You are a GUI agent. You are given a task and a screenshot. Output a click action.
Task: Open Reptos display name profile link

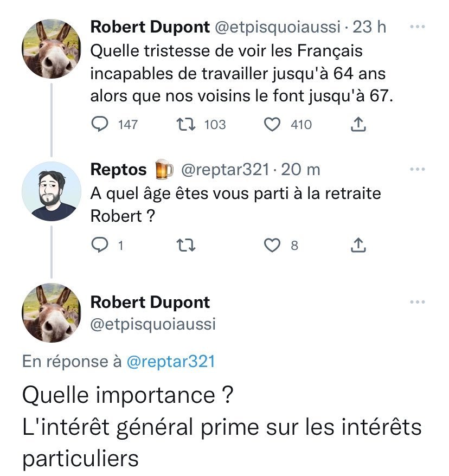click(x=118, y=170)
